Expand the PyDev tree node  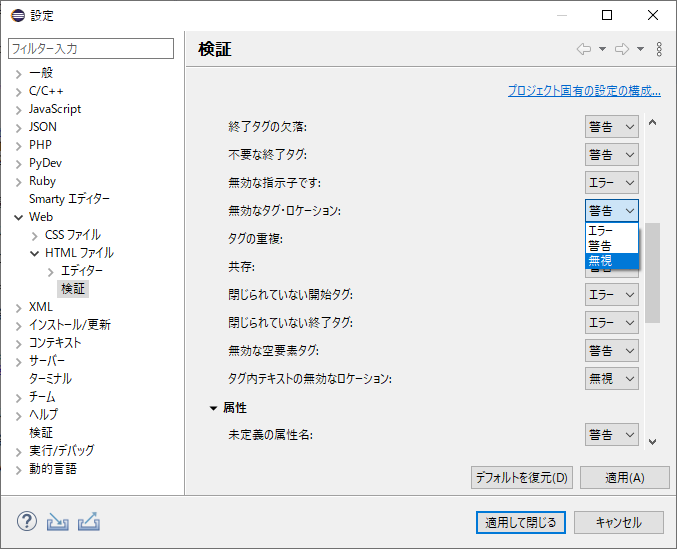point(19,164)
